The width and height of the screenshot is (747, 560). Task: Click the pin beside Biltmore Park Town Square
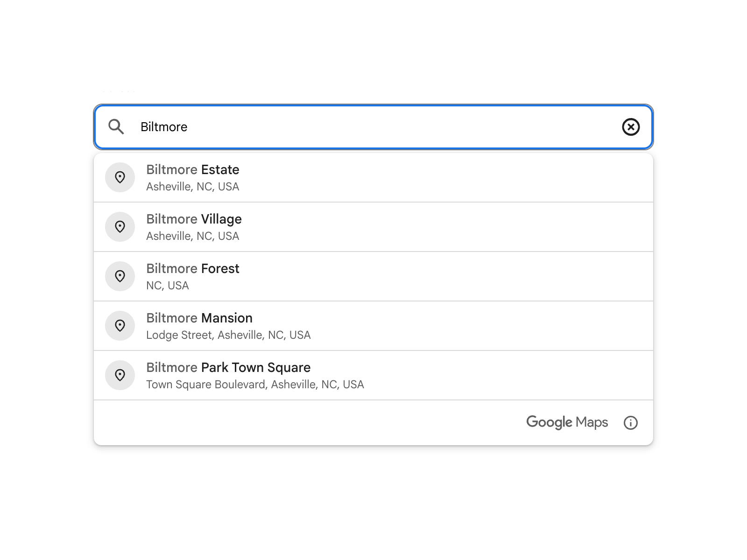pyautogui.click(x=120, y=375)
